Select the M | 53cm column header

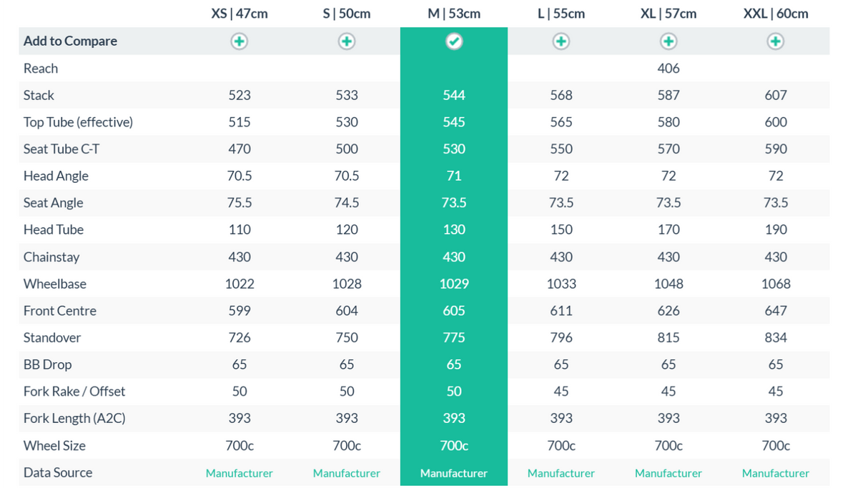tap(454, 14)
